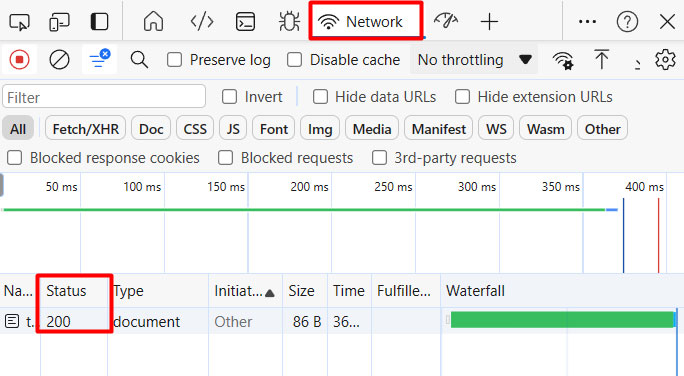Viewport: 684px width, 376px height.
Task: Click the Other initiator cell
Action: (x=245, y=321)
